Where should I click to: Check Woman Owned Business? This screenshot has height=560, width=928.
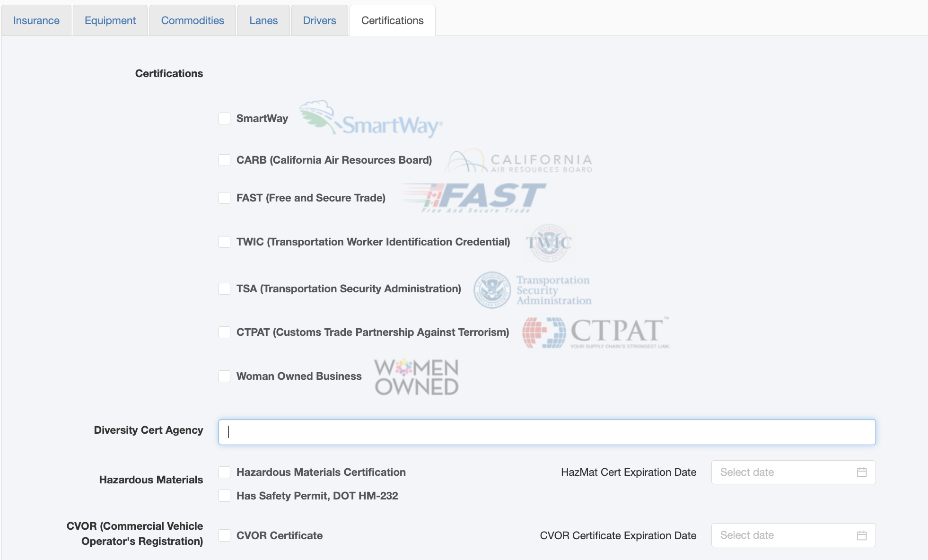[225, 376]
